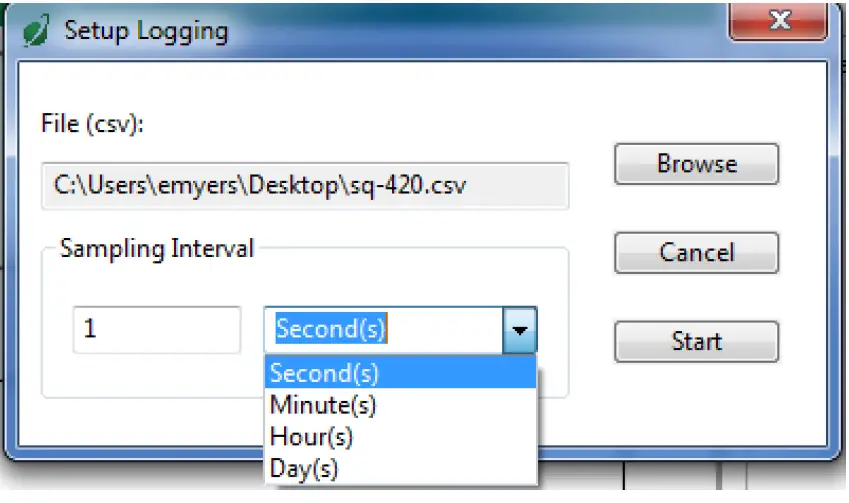Click the Sampling Interval group label
The height and width of the screenshot is (503, 849).
point(157,249)
